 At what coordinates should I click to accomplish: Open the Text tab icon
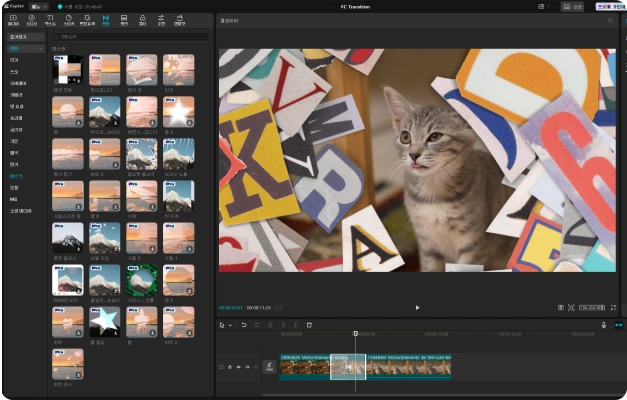(x=50, y=20)
